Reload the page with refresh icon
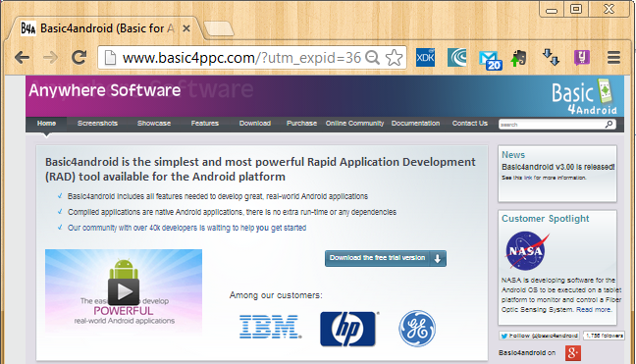Screen dimensions: 636x364 (x=79, y=58)
